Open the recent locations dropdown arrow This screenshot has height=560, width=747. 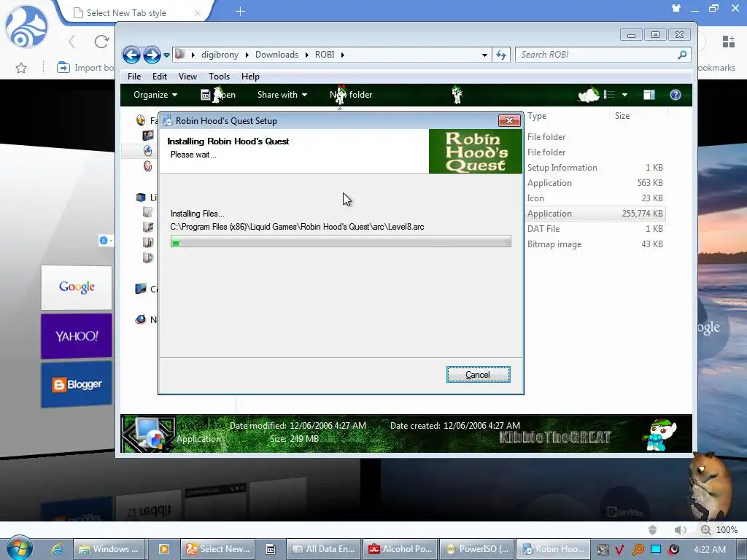tap(166, 55)
